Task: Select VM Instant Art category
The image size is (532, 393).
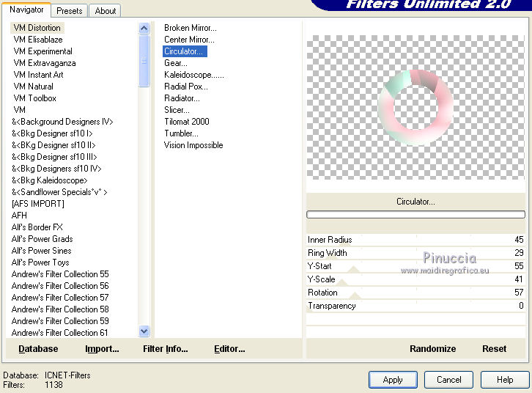Action: coord(38,75)
